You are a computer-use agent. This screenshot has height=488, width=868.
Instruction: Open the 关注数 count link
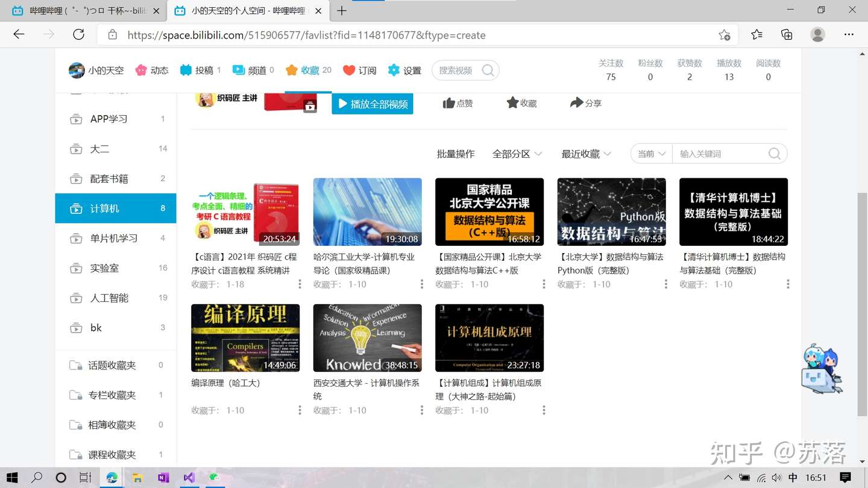tap(611, 70)
